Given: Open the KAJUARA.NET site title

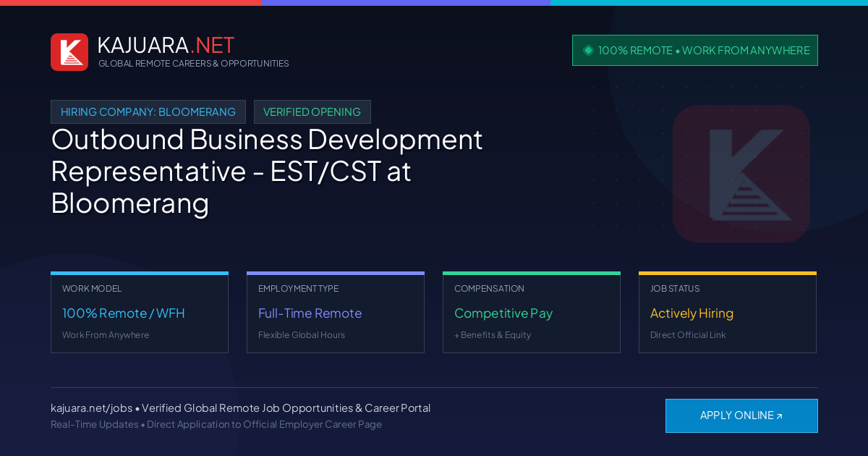Looking at the screenshot, I should 166,45.
